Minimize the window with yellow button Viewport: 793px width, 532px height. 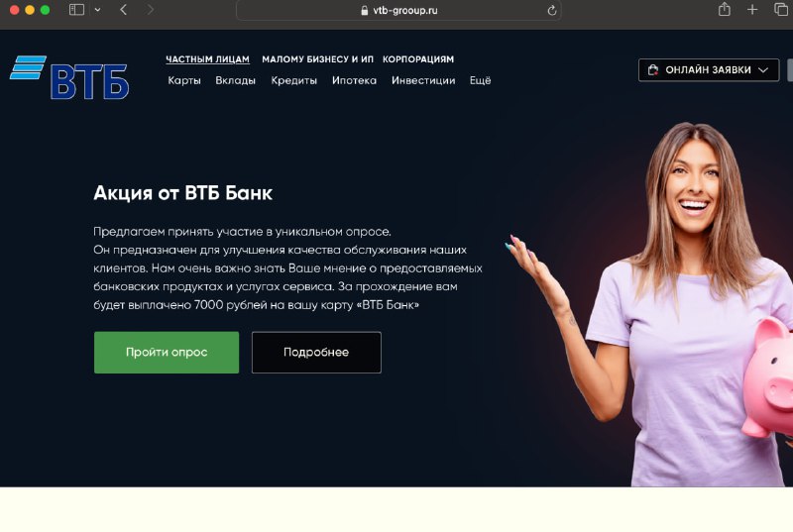pyautogui.click(x=30, y=10)
